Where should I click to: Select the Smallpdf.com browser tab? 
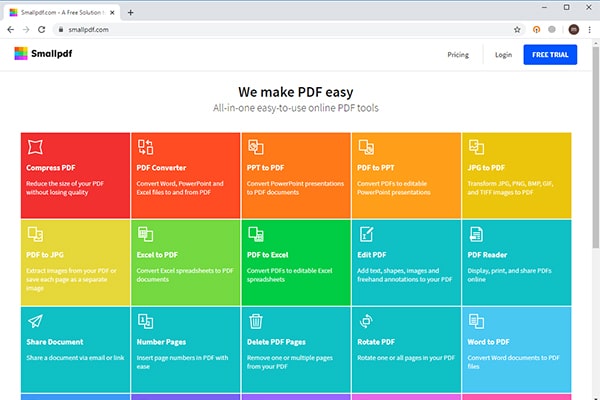[61, 12]
